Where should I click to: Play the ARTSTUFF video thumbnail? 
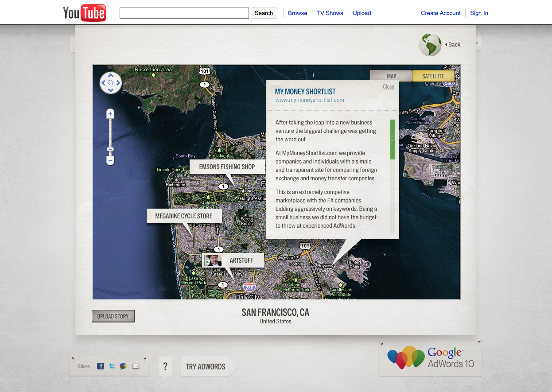(213, 260)
